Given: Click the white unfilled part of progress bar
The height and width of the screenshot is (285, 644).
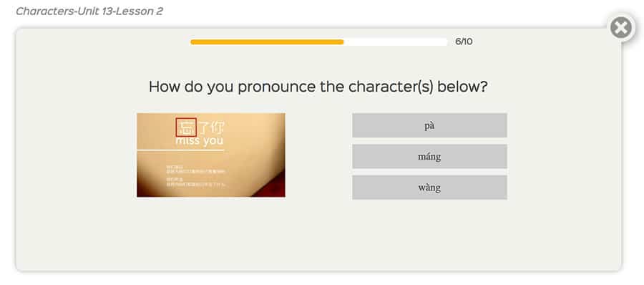Looking at the screenshot, I should pyautogui.click(x=396, y=42).
